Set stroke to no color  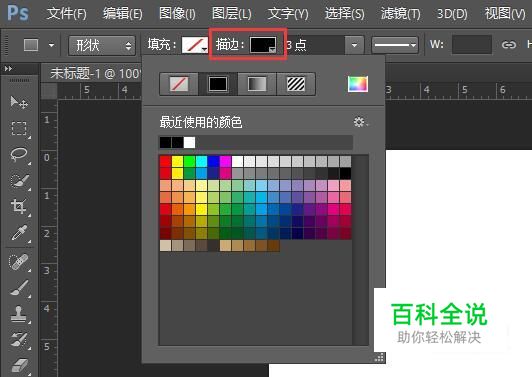(x=179, y=84)
